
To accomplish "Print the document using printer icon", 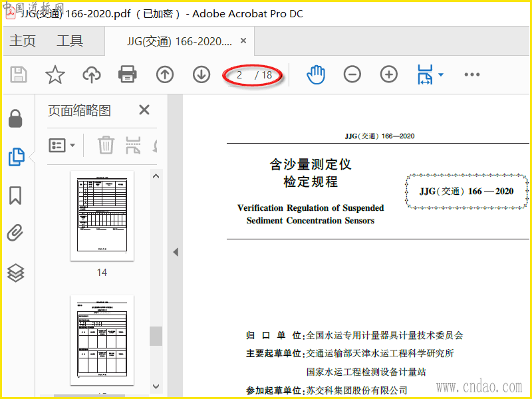I will click(x=128, y=74).
